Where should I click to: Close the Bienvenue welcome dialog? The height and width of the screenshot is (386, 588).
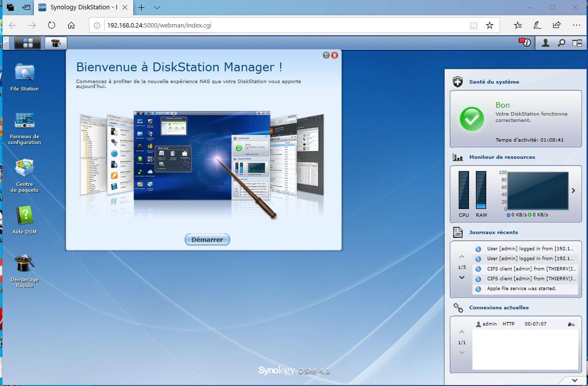point(335,55)
